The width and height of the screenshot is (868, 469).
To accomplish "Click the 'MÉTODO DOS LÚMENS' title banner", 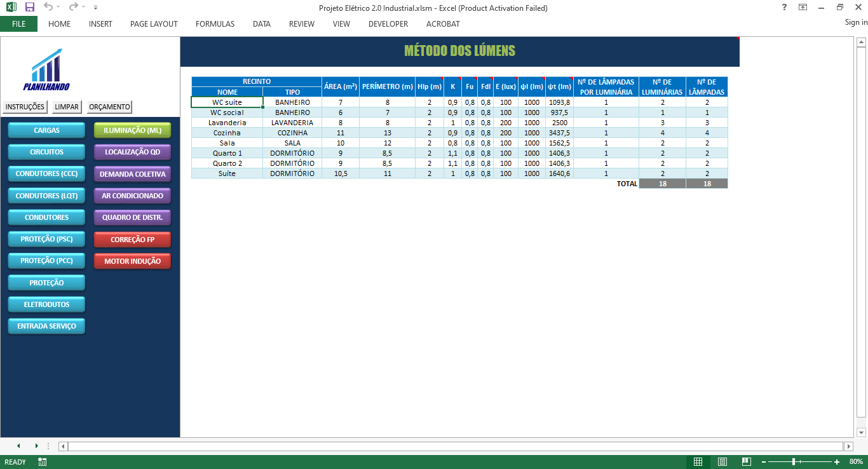I will pyautogui.click(x=460, y=51).
